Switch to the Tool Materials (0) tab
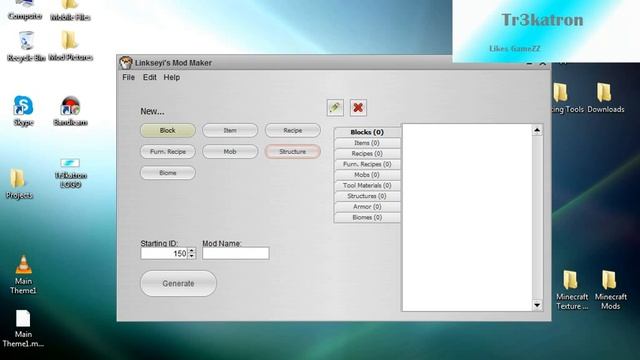 pos(367,185)
